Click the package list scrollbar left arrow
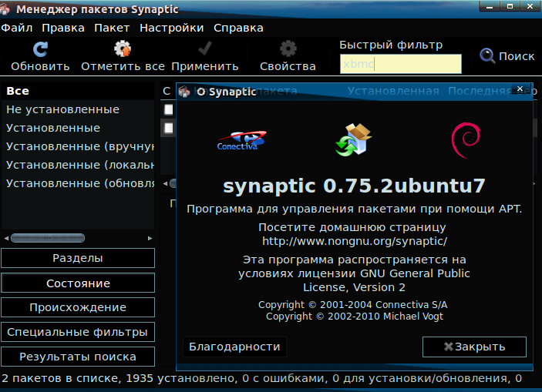Viewport: 542px width, 392px height. 165,184
